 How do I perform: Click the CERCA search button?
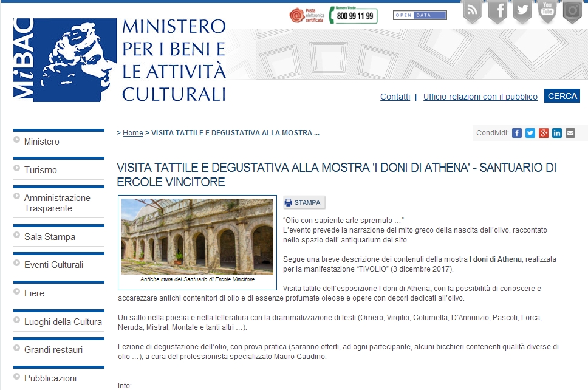coord(562,96)
